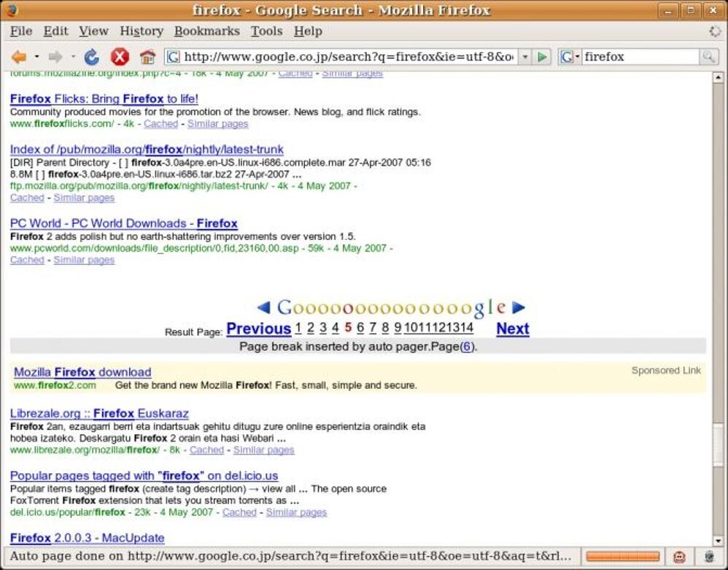728x570 pixels.
Task: Open Cached link for firefoxflicks.com
Action: pyautogui.click(x=160, y=124)
